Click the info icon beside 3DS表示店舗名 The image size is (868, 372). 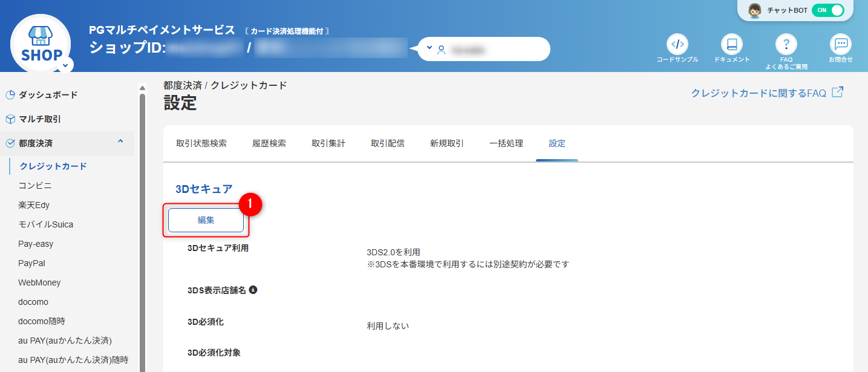pos(253,290)
